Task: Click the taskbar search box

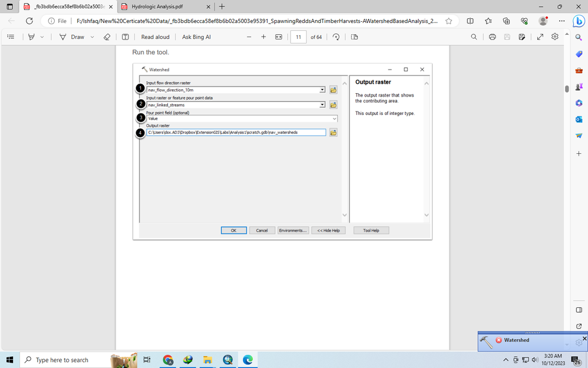Action: pos(79,360)
